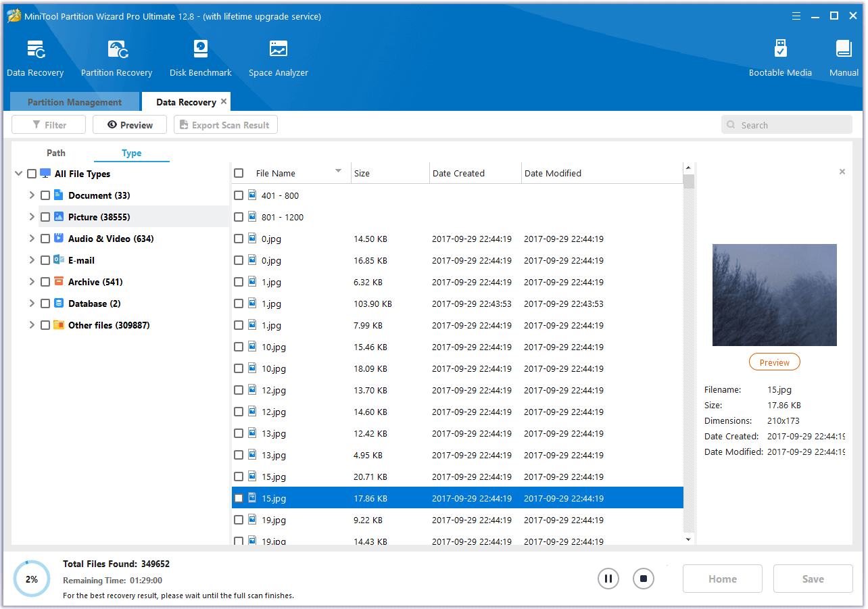Expand the Audio & Video category
868x609 pixels.
31,239
